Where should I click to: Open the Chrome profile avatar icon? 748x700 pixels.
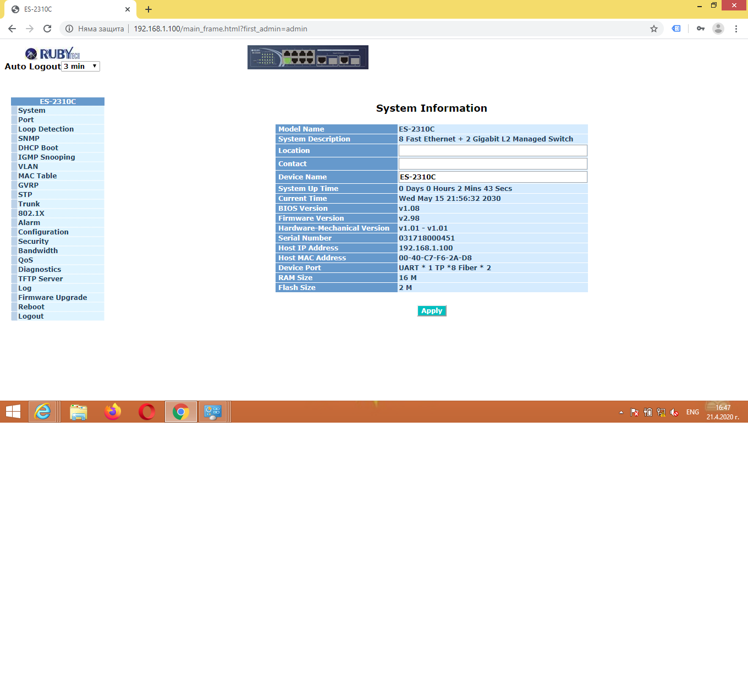(x=718, y=29)
